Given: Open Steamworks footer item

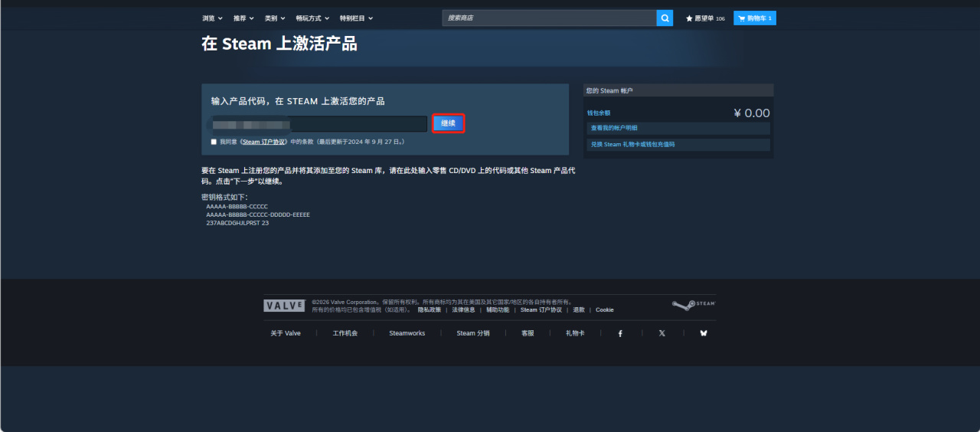Looking at the screenshot, I should [x=407, y=333].
